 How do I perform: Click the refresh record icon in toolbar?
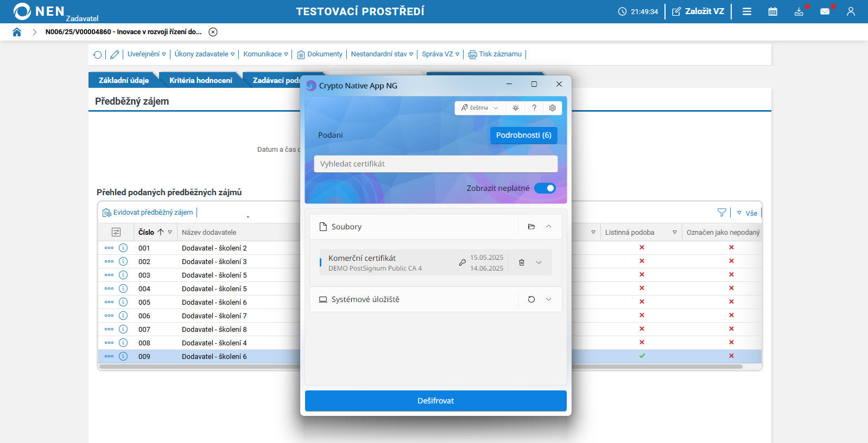[x=97, y=54]
